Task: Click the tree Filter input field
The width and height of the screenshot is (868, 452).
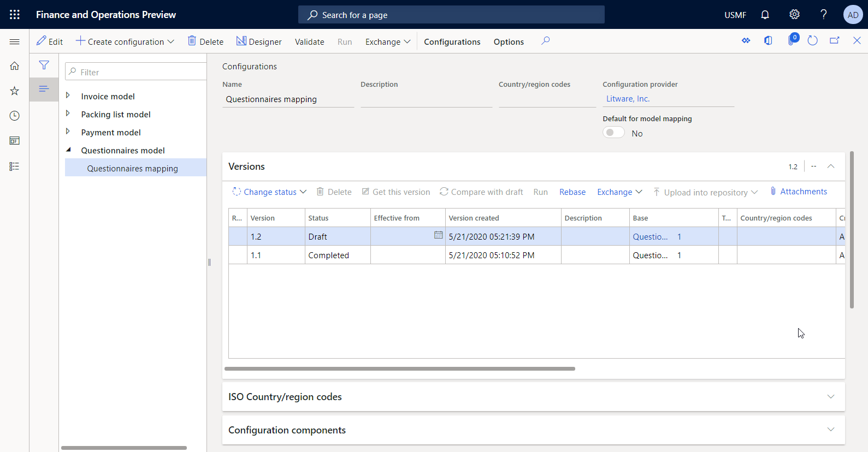Action: pos(136,72)
